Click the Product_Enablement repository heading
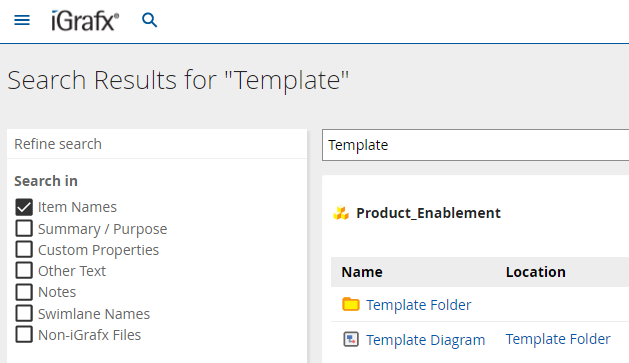 (428, 213)
